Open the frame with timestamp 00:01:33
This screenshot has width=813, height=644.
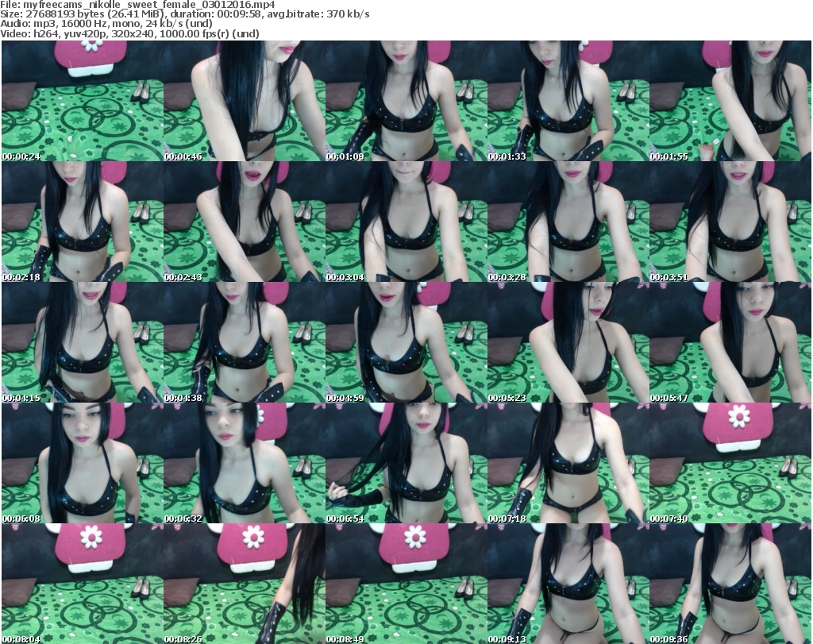(x=568, y=101)
